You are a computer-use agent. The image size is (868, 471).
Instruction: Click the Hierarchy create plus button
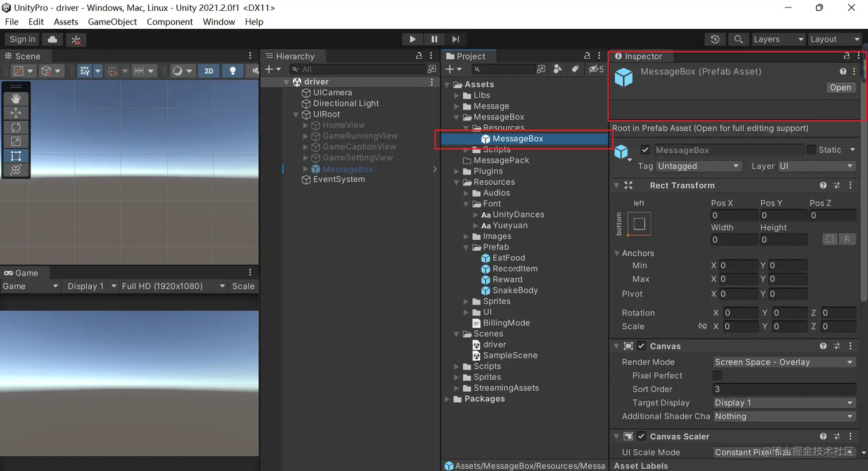click(x=273, y=69)
